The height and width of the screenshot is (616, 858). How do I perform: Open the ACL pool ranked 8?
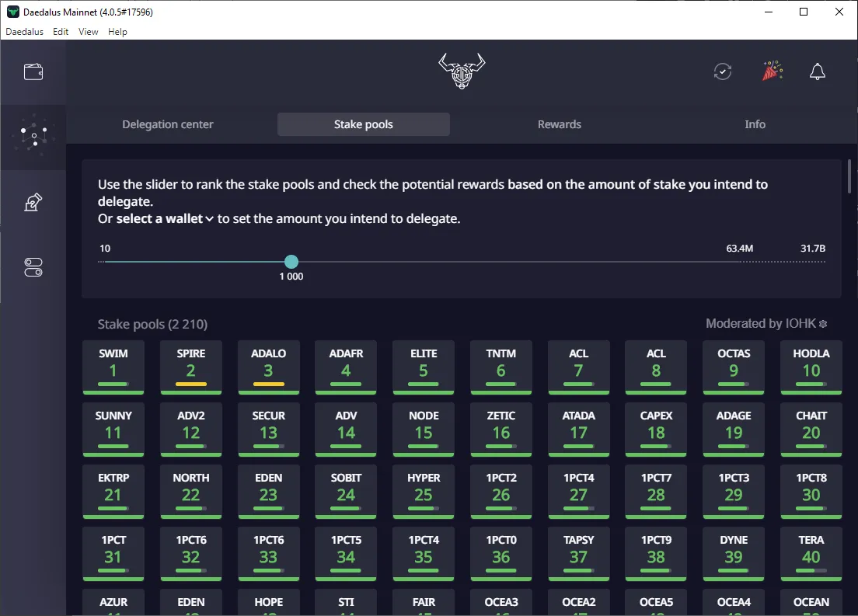tap(656, 367)
